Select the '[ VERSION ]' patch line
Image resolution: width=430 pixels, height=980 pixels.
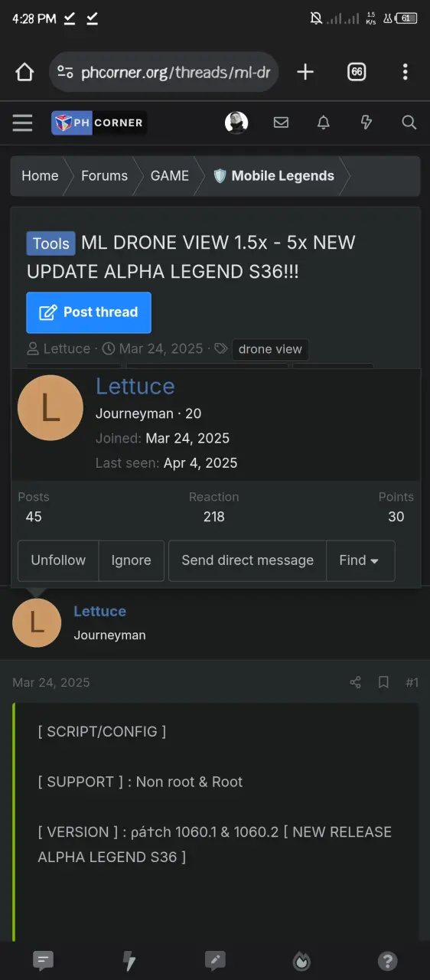click(214, 844)
